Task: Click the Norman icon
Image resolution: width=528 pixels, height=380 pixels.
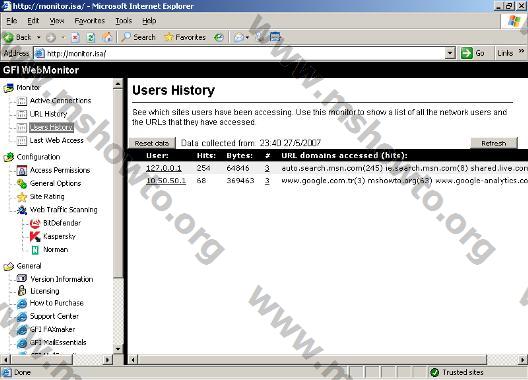Action: pyautogui.click(x=35, y=250)
